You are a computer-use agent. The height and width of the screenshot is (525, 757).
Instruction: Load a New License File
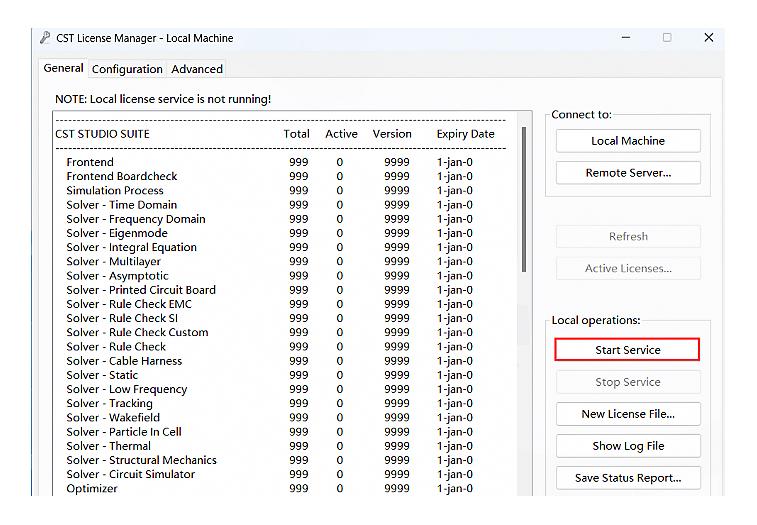pyautogui.click(x=628, y=414)
